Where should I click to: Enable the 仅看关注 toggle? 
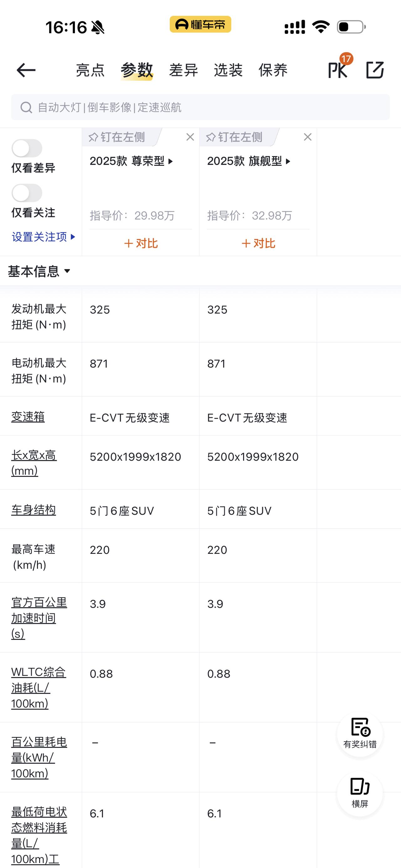click(x=27, y=193)
